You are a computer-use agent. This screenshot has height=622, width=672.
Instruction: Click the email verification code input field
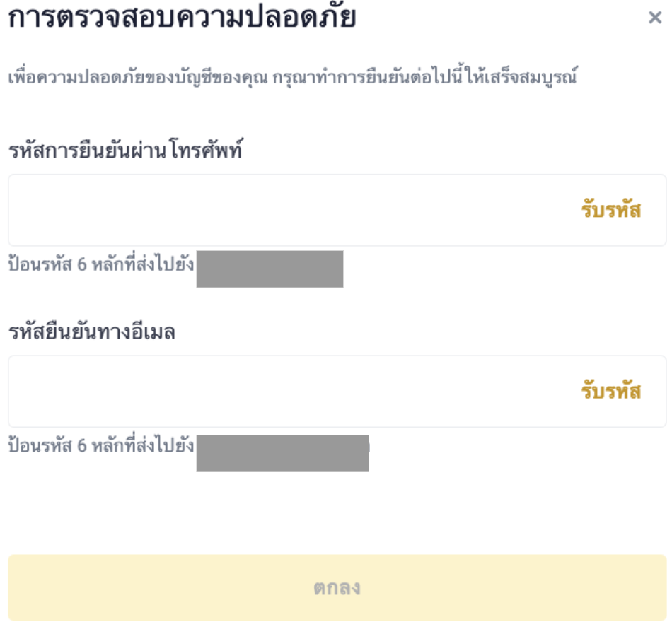[283, 392]
